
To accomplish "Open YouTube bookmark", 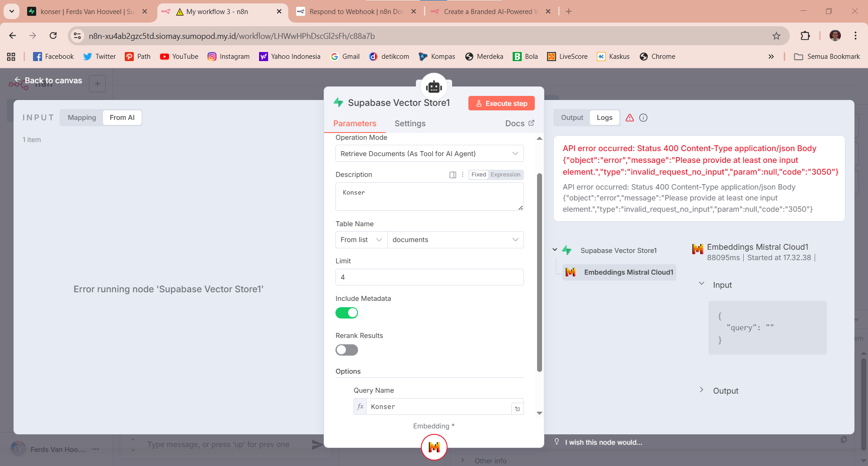I will coord(179,57).
